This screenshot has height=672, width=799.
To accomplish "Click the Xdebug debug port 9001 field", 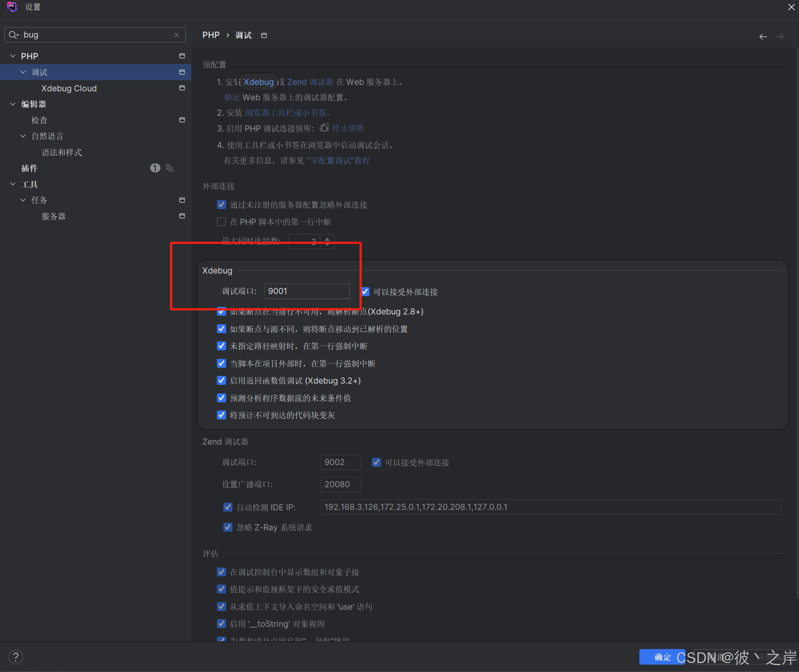I will point(306,291).
